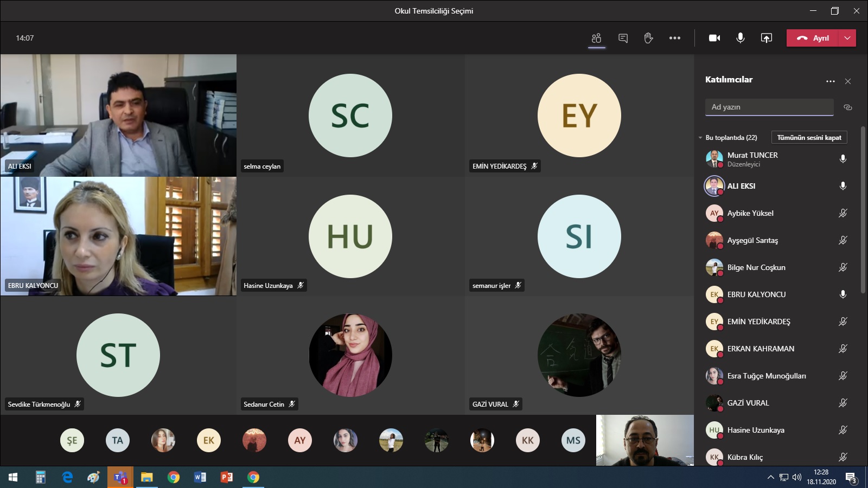Viewport: 868px width, 488px height.
Task: Collapse the Bu toplantıda (22) section
Action: (700, 138)
